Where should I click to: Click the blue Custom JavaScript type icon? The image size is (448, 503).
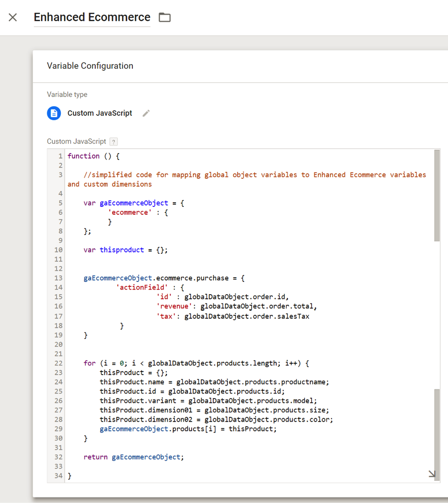(x=54, y=113)
